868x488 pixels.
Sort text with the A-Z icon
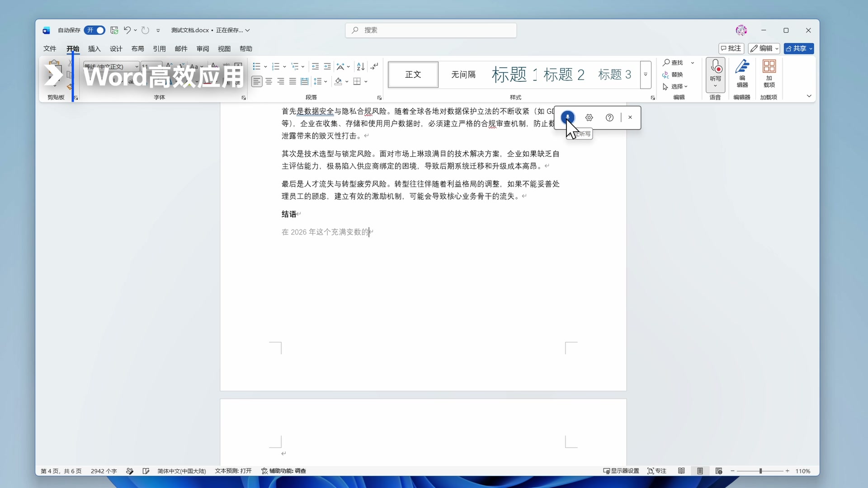pos(361,67)
